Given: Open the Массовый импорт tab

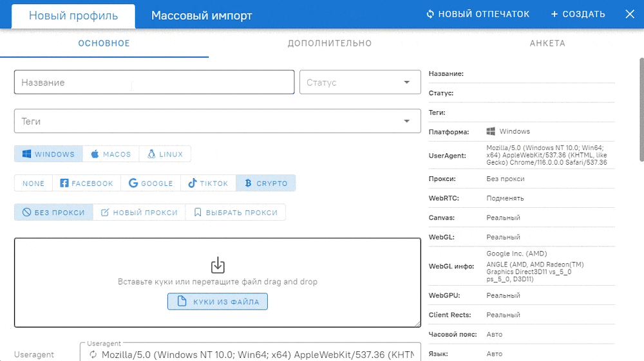Looking at the screenshot, I should pyautogui.click(x=202, y=15).
